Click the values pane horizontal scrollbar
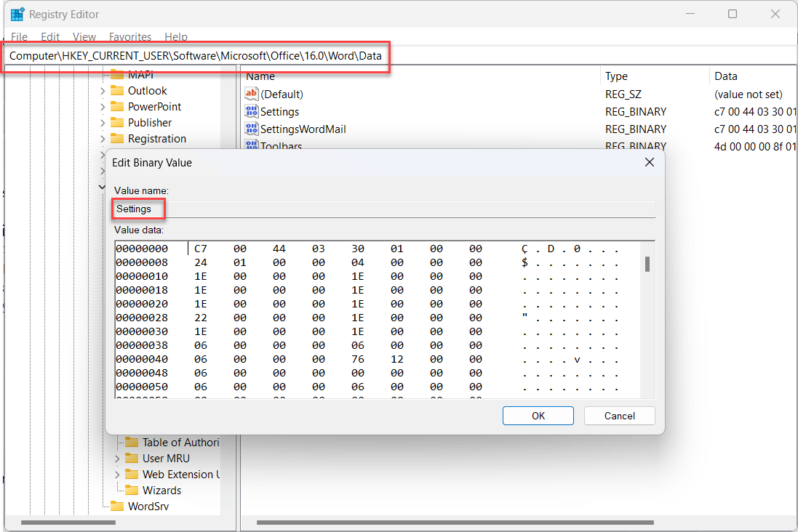 pos(455,523)
